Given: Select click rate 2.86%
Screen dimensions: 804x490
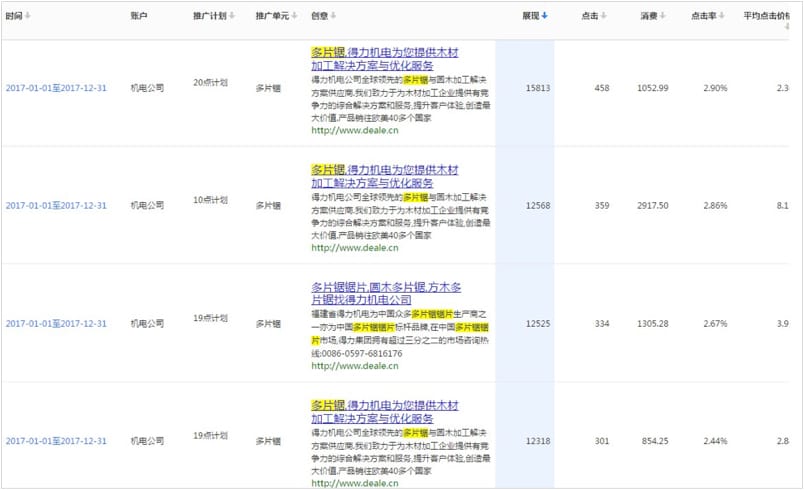Looking at the screenshot, I should tap(715, 206).
